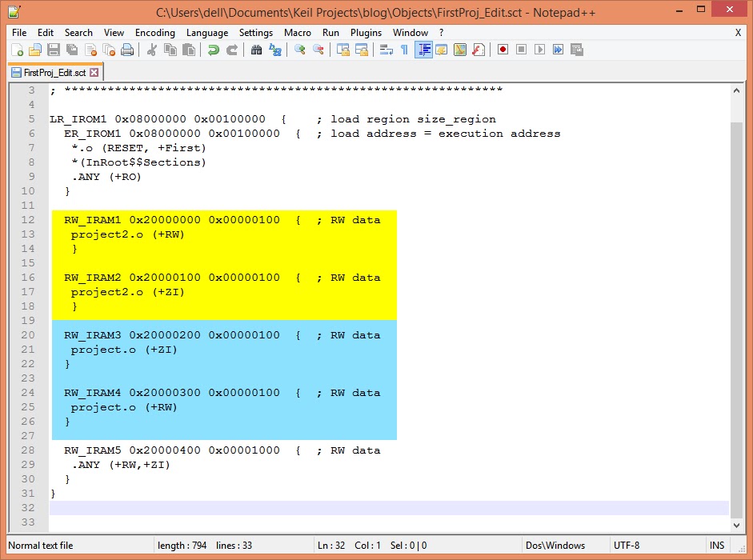Viewport: 753px width, 560px height.
Task: Open the Find dialog from the toolbar
Action: click(x=257, y=50)
